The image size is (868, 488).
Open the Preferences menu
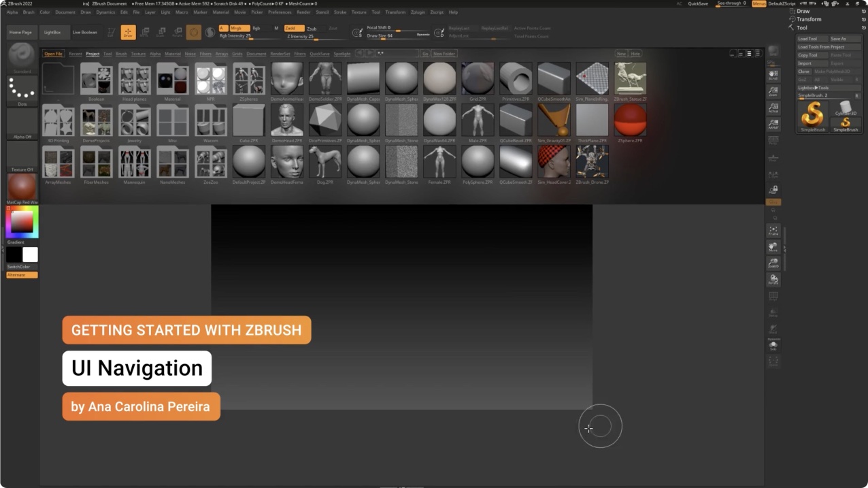tap(280, 12)
